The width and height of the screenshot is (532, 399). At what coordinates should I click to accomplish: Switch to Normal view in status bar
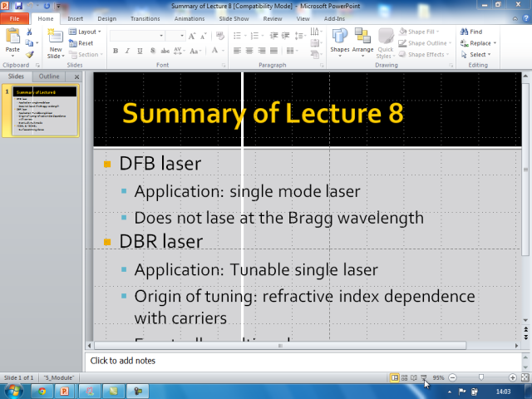[394, 377]
